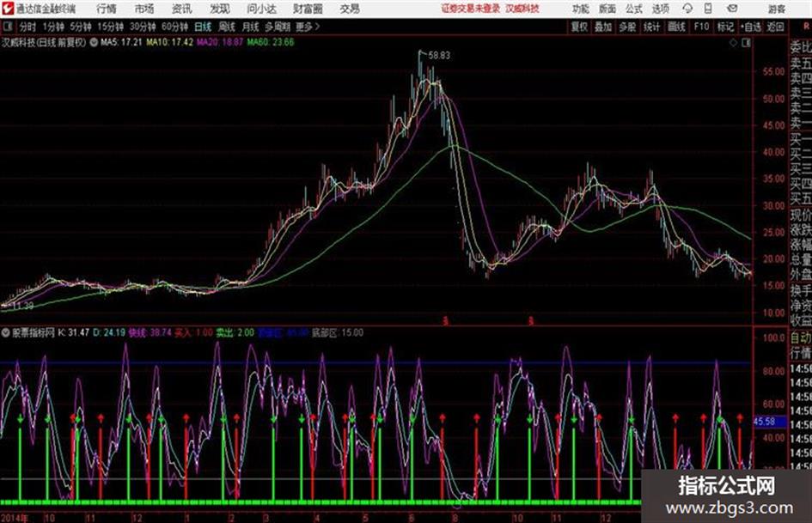The image size is (812, 523).
Task: Click the 画线 drawing toolbar button
Action: tap(676, 27)
